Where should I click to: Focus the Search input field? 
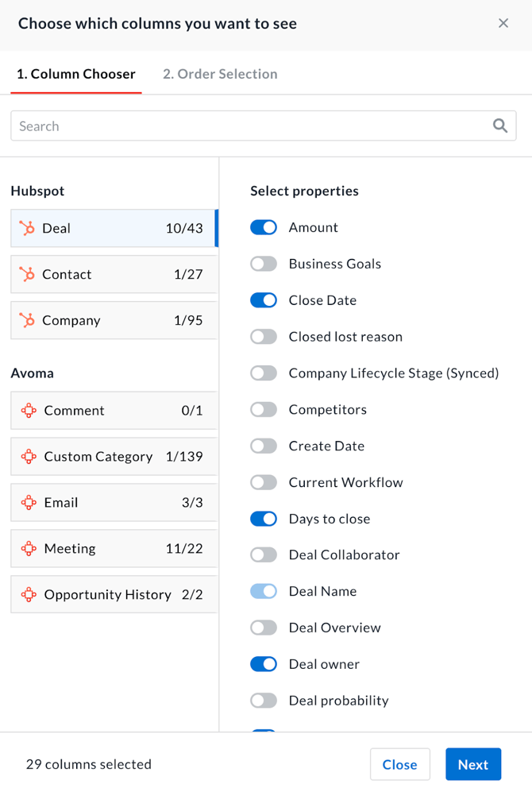click(x=250, y=126)
